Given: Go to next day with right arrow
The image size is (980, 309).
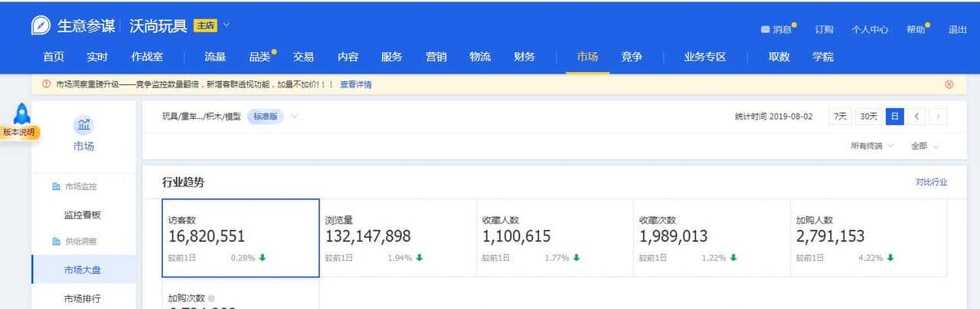Looking at the screenshot, I should click(x=939, y=117).
